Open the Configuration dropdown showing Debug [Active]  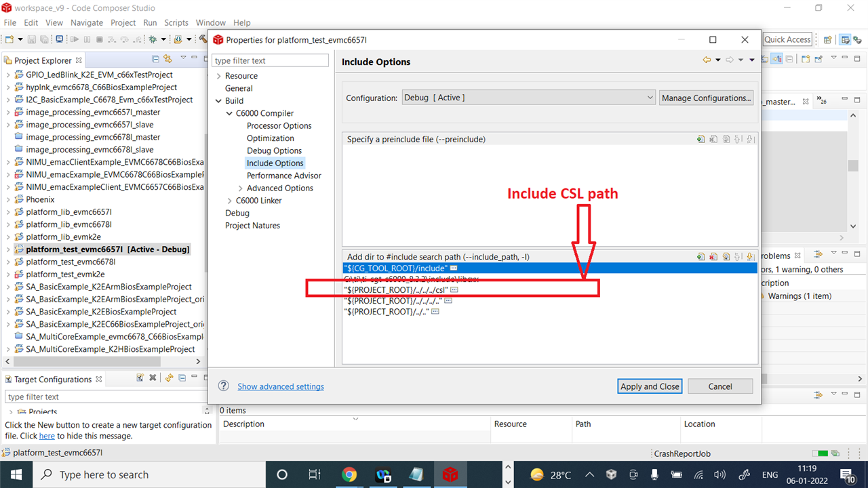point(529,98)
